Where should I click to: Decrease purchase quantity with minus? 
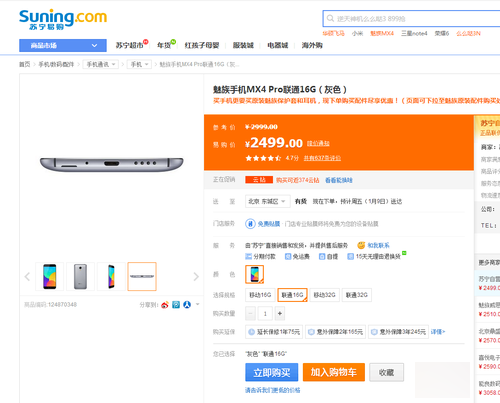coord(250,313)
